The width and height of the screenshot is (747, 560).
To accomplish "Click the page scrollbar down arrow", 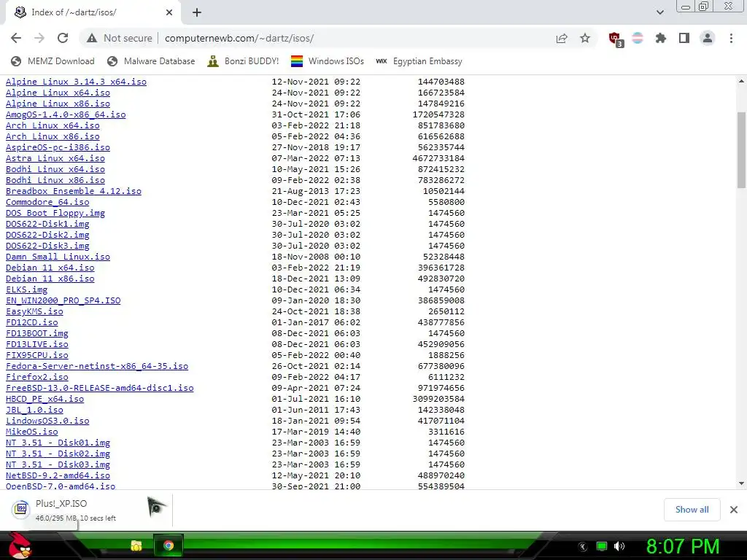I will [x=741, y=484].
